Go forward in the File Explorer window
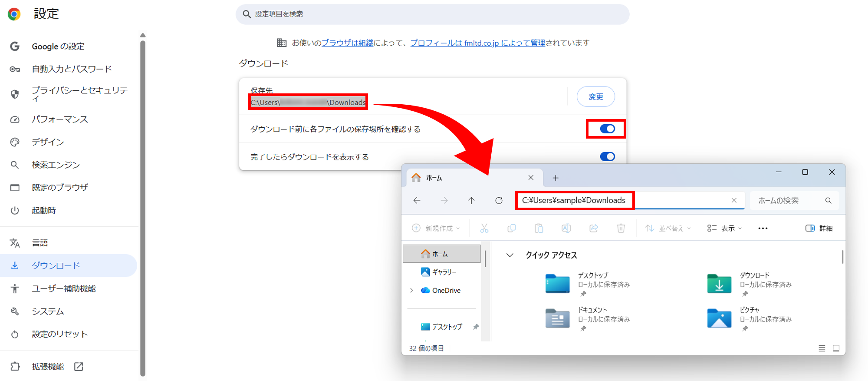This screenshot has height=381, width=868. click(444, 200)
